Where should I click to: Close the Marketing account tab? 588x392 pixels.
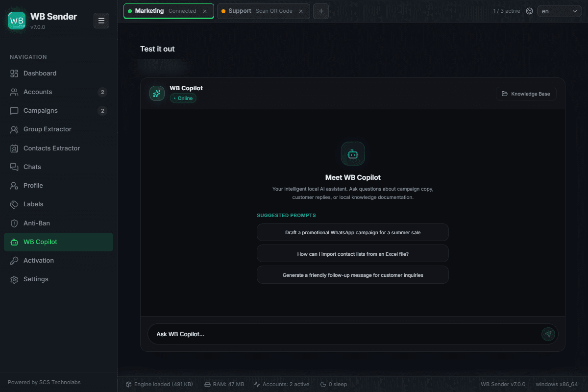[x=205, y=11]
